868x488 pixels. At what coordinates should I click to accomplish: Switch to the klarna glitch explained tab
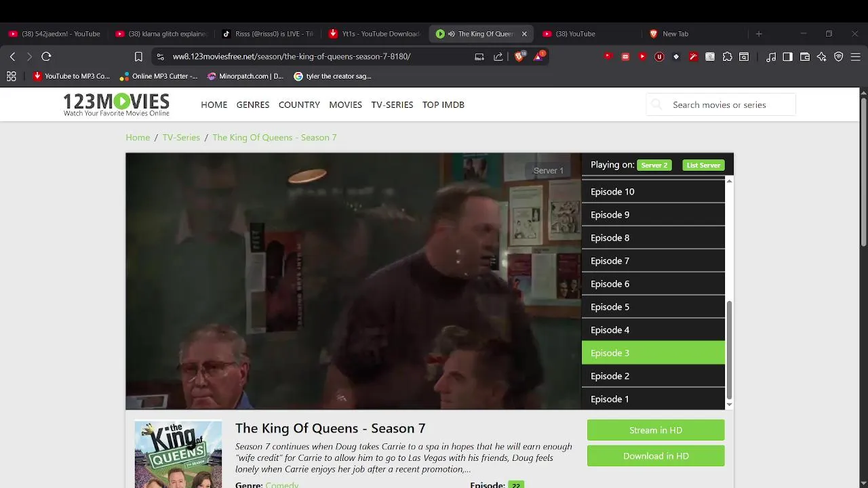click(x=161, y=34)
